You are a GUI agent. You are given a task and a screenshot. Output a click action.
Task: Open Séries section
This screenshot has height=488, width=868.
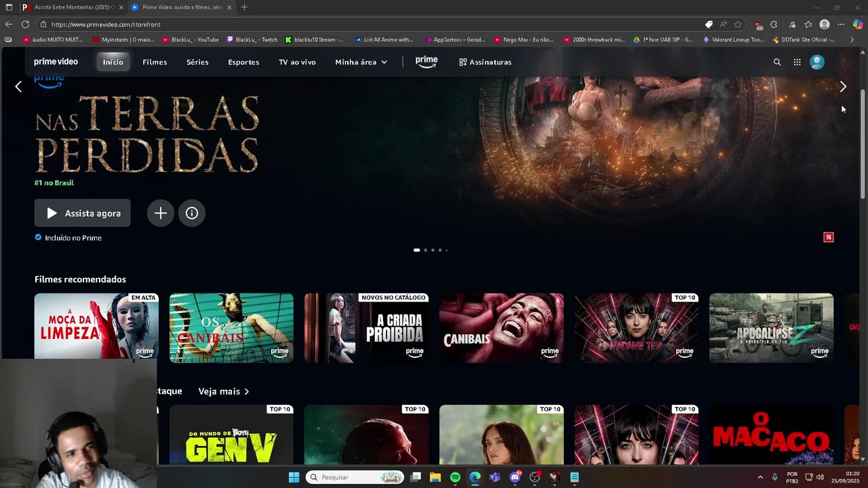tap(197, 62)
